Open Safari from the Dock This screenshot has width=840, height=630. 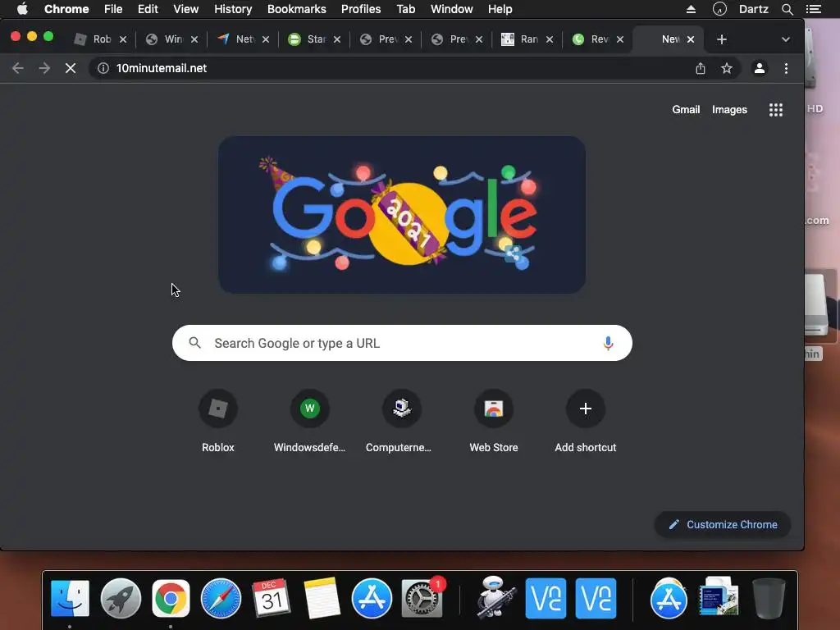coord(221,598)
